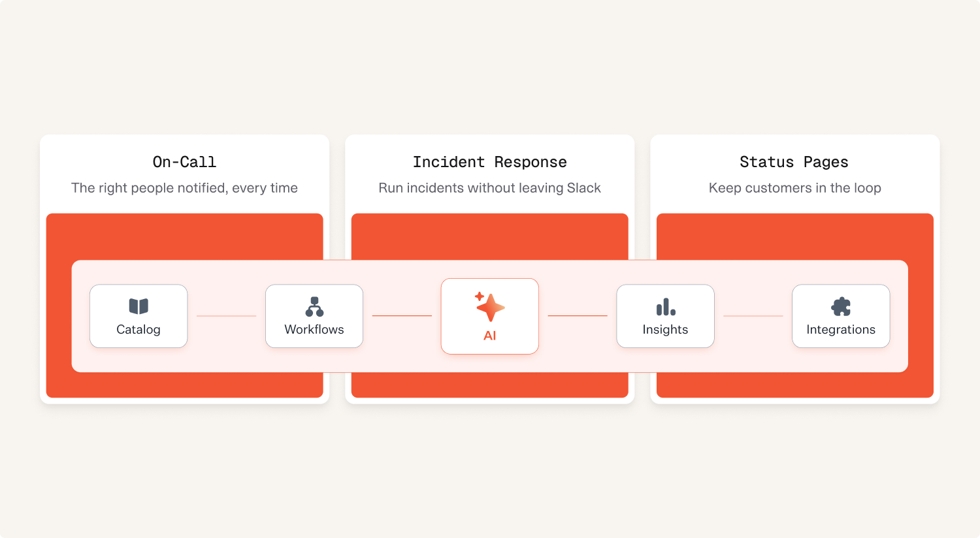Click the orange Status Pages card panel
This screenshot has width=980, height=538.
tap(795, 236)
